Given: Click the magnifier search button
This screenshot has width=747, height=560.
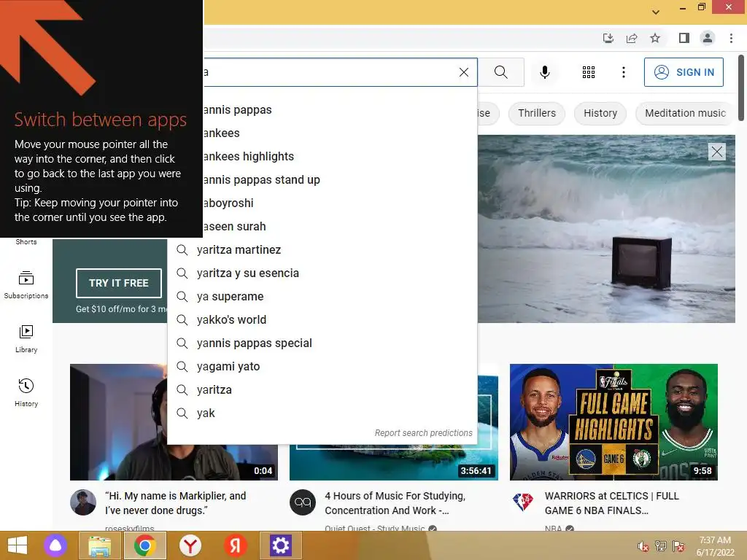Looking at the screenshot, I should (x=500, y=72).
